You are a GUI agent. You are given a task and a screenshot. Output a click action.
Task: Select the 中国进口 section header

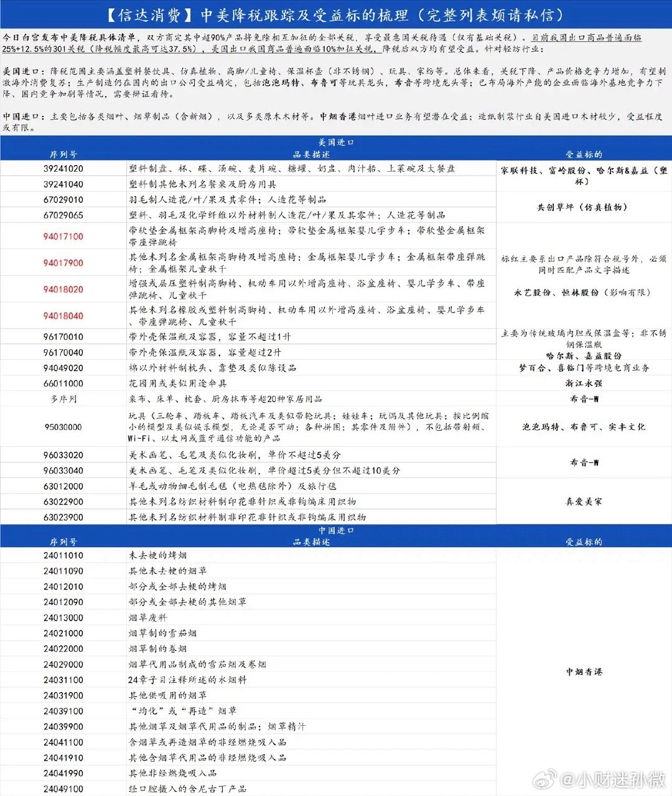click(x=336, y=530)
